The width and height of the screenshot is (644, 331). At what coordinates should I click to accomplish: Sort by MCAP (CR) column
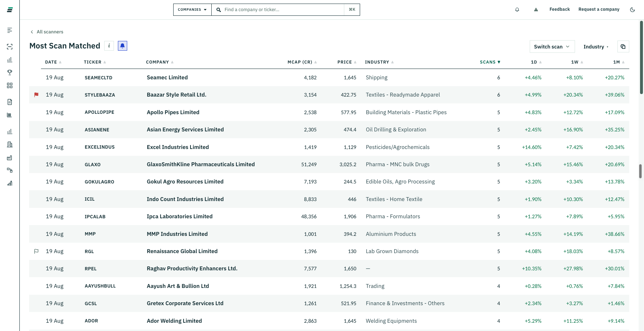(x=302, y=62)
